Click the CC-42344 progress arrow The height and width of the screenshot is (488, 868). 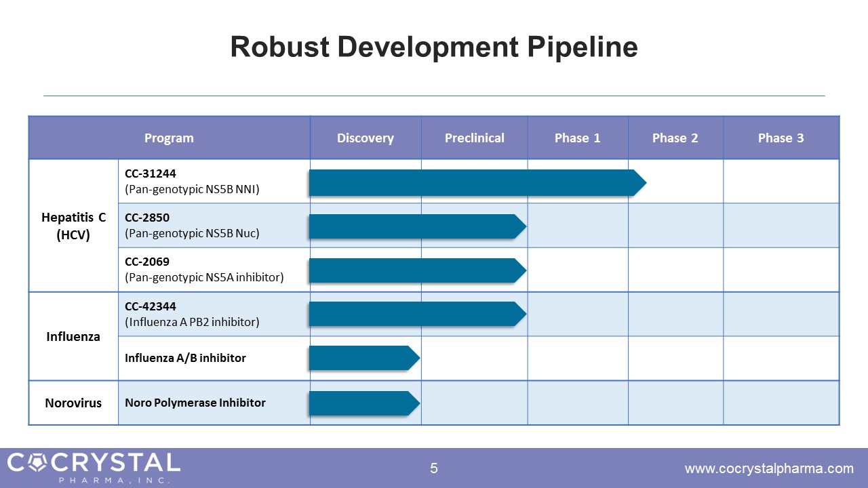tap(417, 314)
